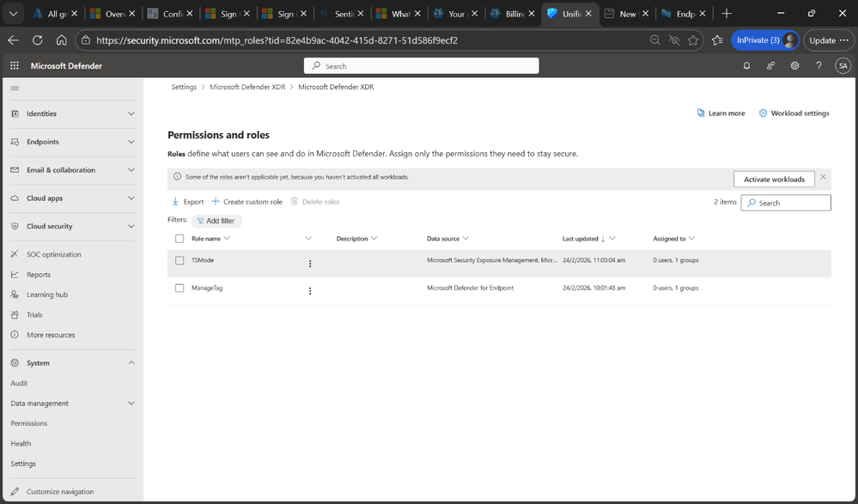Open the notifications bell icon
This screenshot has height=504, width=858.
[745, 65]
